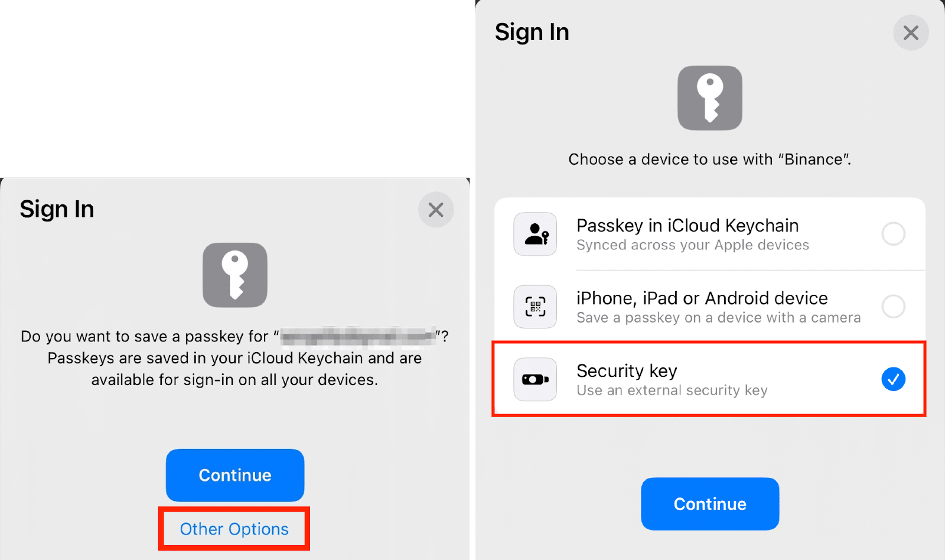Click "Save a passkey on a device" subtitle
Screen dimensions: 945x560
pyautogui.click(x=719, y=318)
